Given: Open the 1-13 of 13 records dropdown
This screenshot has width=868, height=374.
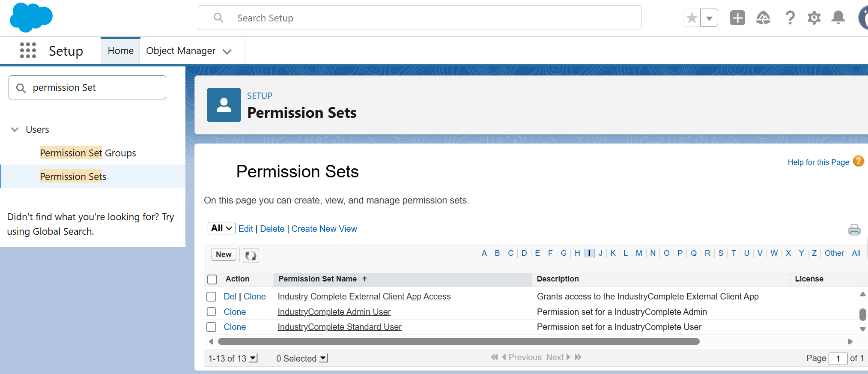Looking at the screenshot, I should click(254, 358).
